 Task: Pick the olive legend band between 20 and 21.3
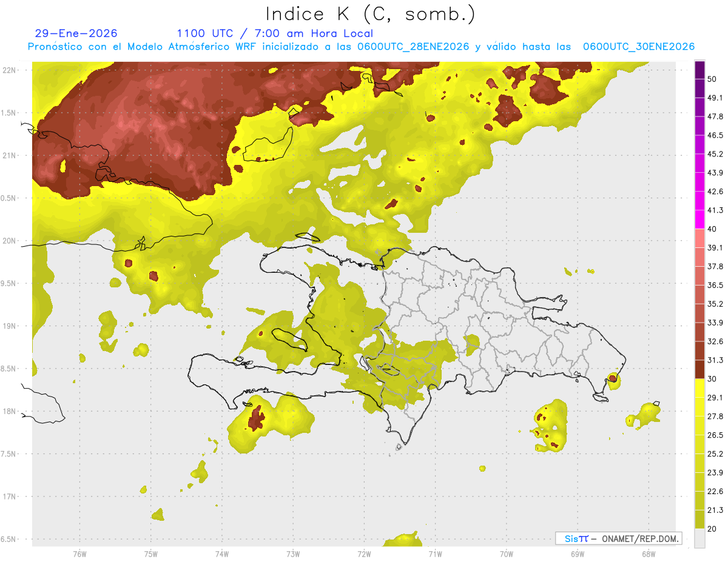click(x=699, y=520)
